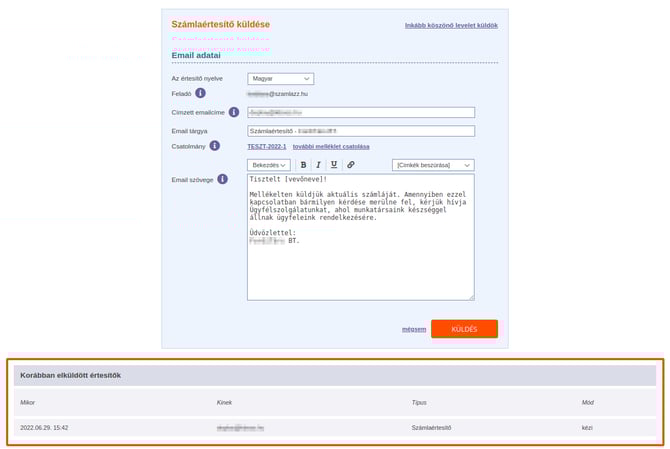Insert a hyperlink with the link icon
This screenshot has height=449, width=670.
350,165
